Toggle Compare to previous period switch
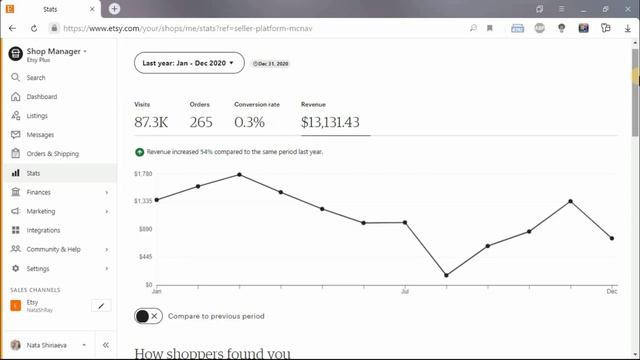Screen dimensions: 640x360 [148, 316]
